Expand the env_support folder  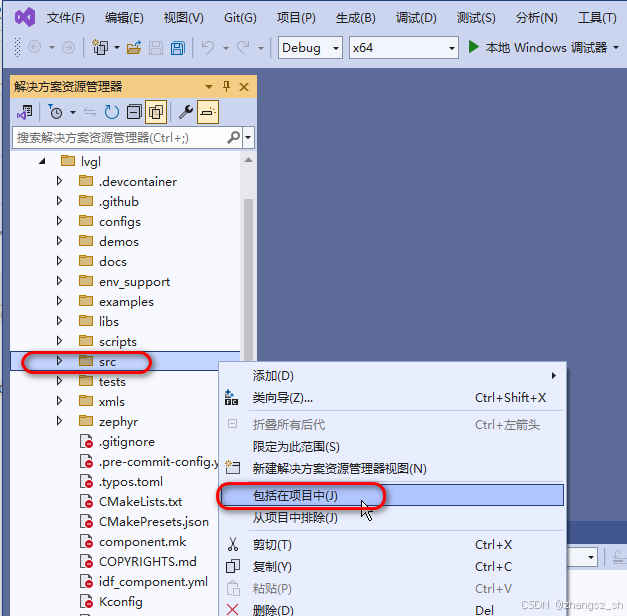(60, 281)
